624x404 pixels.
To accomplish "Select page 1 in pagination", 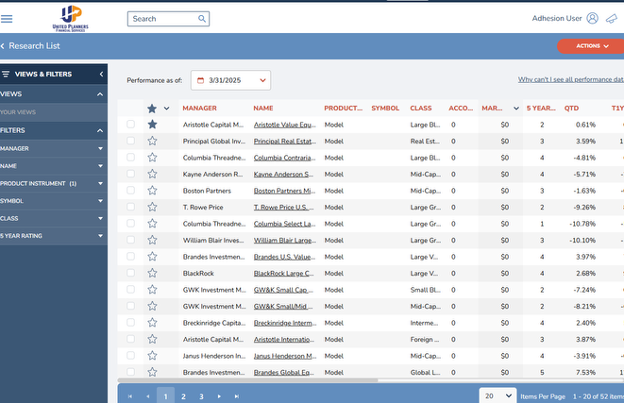I will (x=166, y=396).
